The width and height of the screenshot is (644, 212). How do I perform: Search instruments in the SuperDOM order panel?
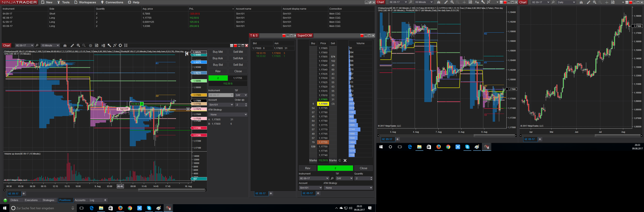click(332, 178)
